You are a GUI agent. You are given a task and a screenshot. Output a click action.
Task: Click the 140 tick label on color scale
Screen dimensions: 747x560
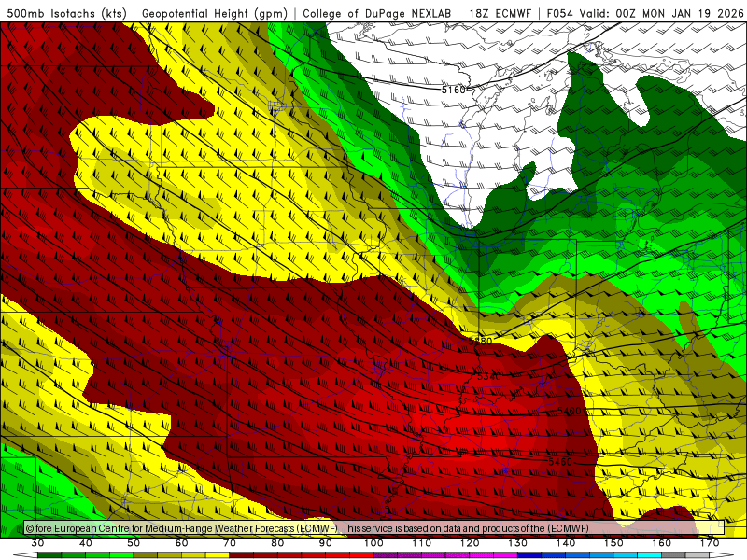(x=566, y=543)
